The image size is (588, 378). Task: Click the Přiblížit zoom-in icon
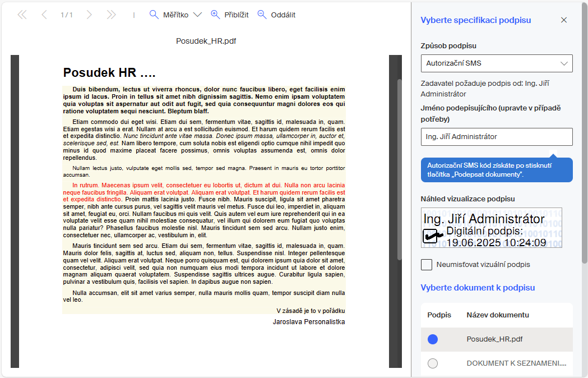(x=215, y=15)
